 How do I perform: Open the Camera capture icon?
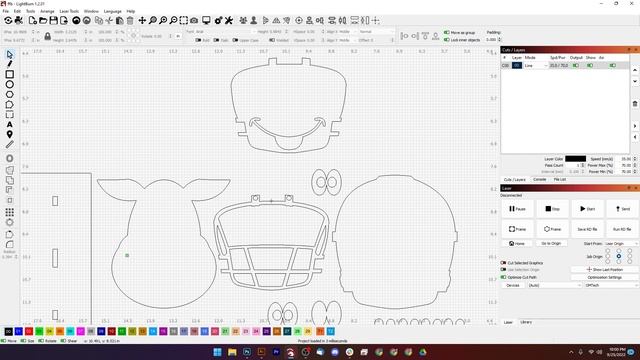pos(194,20)
